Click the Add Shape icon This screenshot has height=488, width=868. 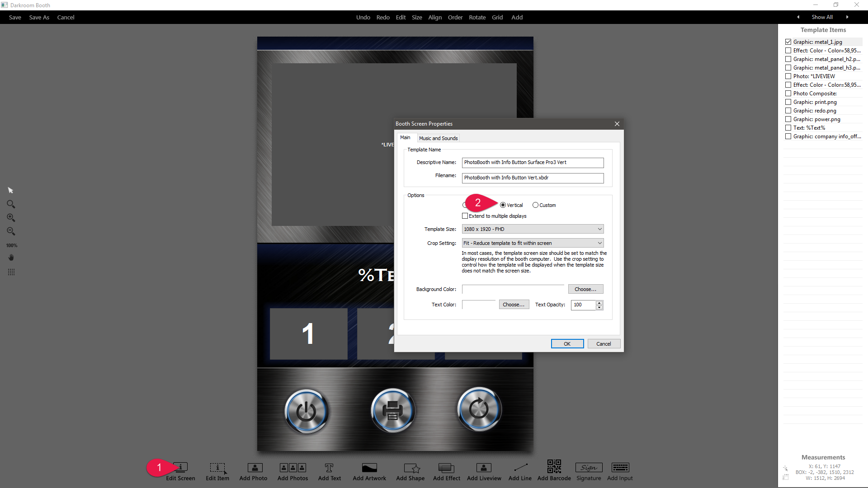click(410, 468)
